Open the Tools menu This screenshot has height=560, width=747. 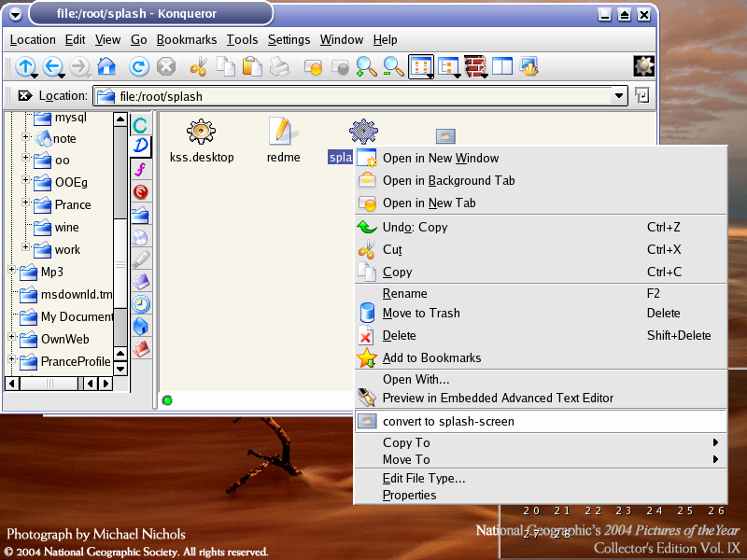[x=242, y=39]
